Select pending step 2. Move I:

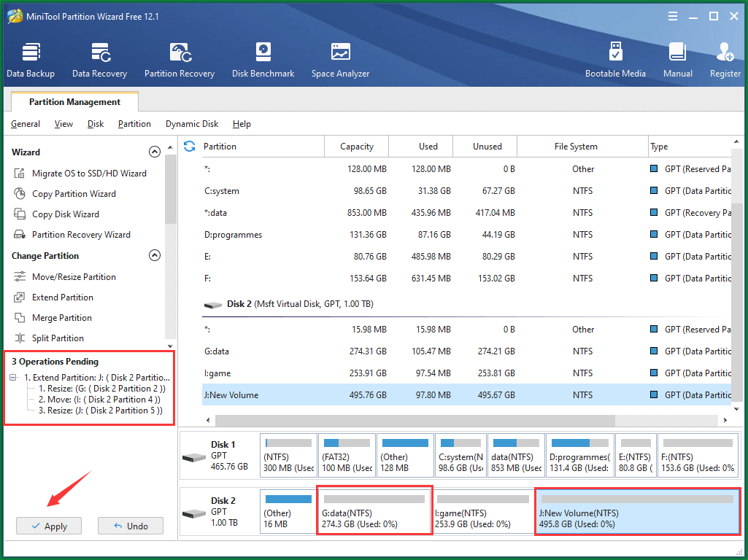[99, 400]
